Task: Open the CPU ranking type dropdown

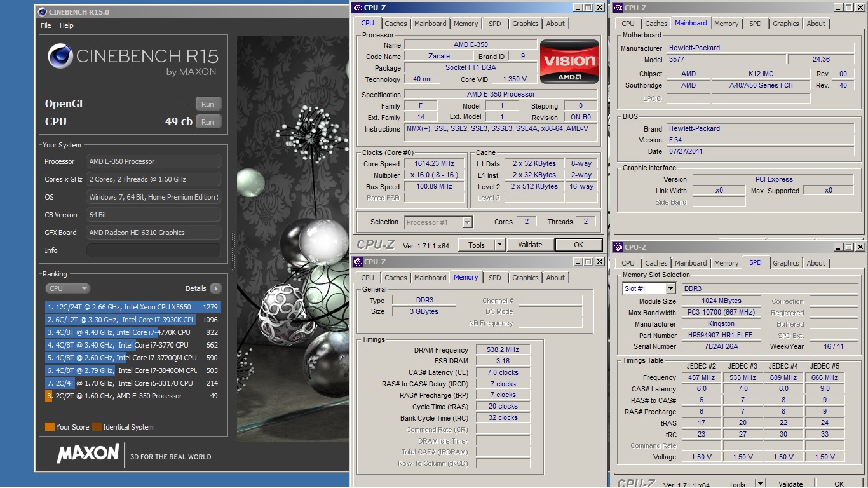Action: pos(67,288)
